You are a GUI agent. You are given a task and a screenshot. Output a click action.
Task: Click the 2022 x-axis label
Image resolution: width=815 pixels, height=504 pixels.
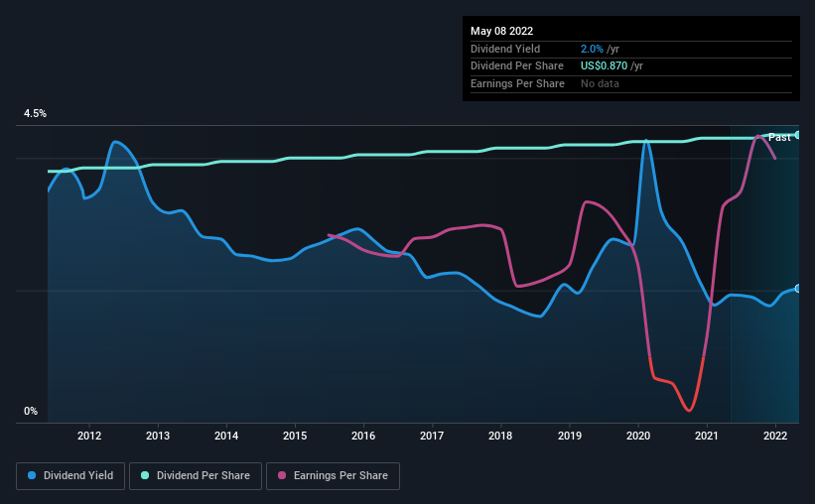(x=775, y=436)
